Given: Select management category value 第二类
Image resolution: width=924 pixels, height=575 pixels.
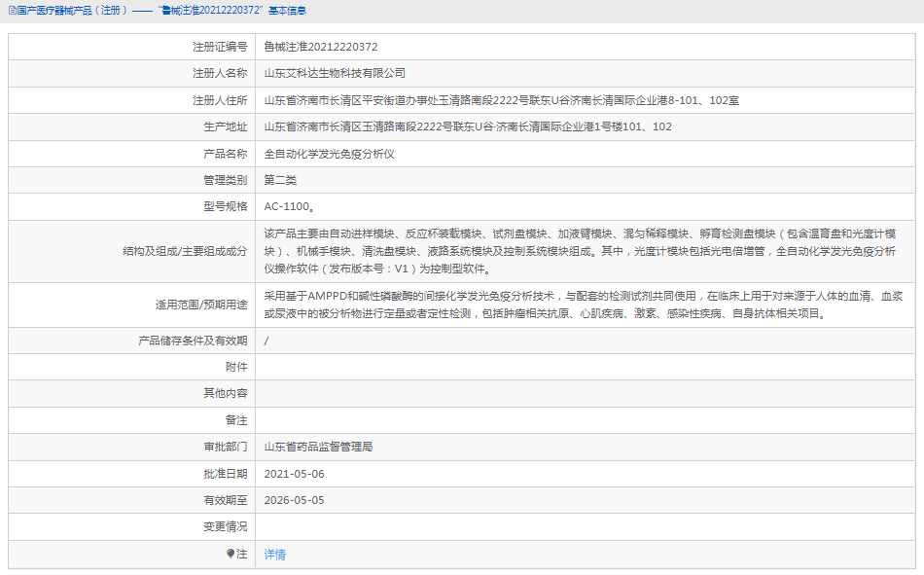Looking at the screenshot, I should tap(280, 180).
